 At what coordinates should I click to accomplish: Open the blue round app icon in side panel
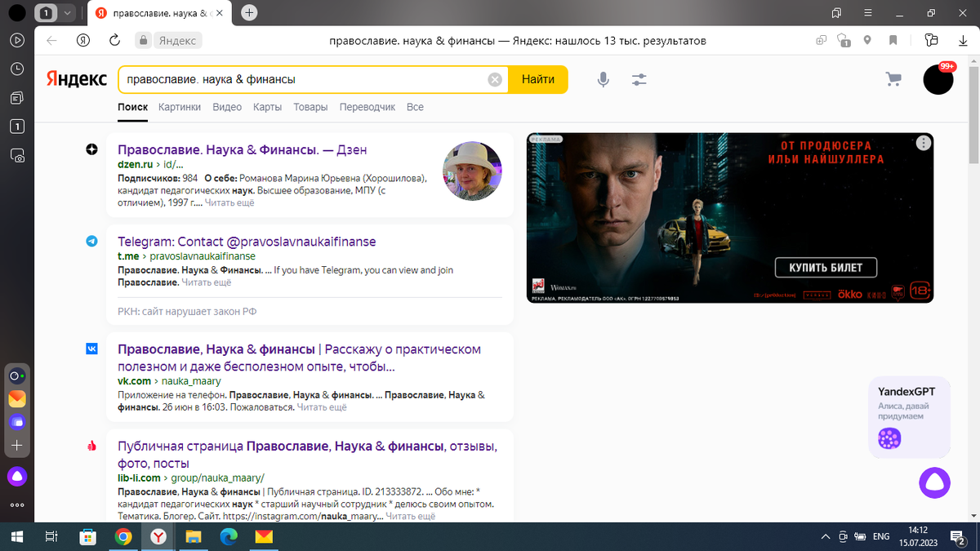(x=17, y=423)
